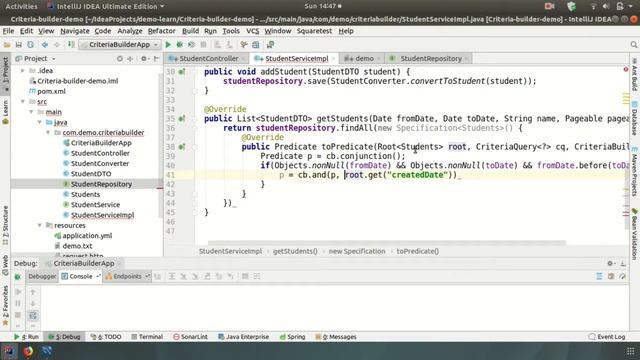Click the Search Everywhere magnifier icon

(x=633, y=44)
